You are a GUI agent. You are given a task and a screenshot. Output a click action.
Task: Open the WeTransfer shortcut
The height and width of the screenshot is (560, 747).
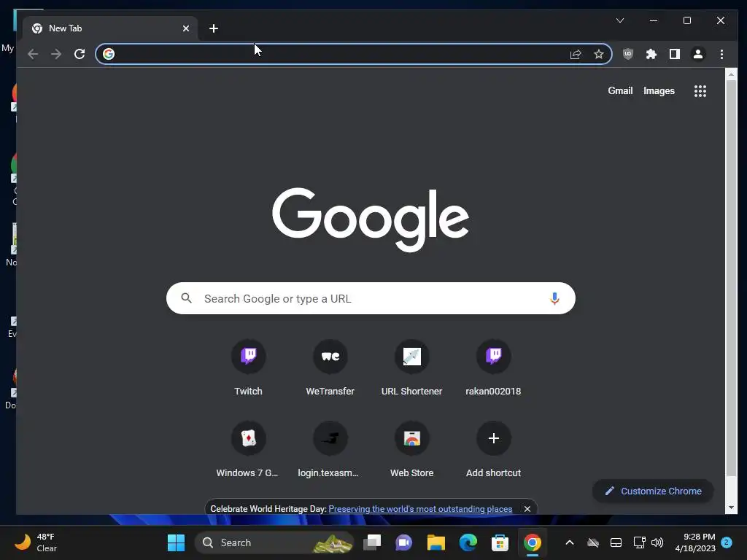pyautogui.click(x=330, y=367)
